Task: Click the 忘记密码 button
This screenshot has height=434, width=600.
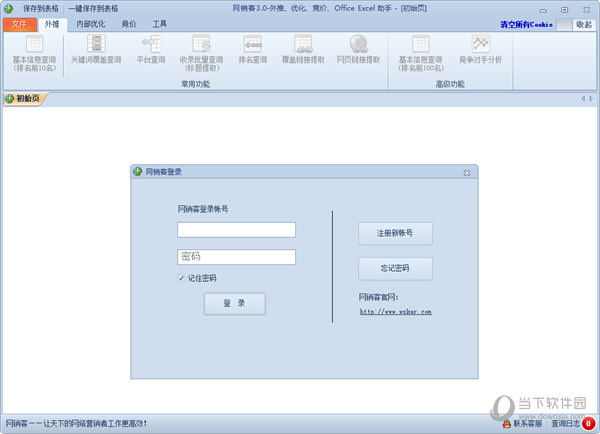Action: click(x=395, y=268)
